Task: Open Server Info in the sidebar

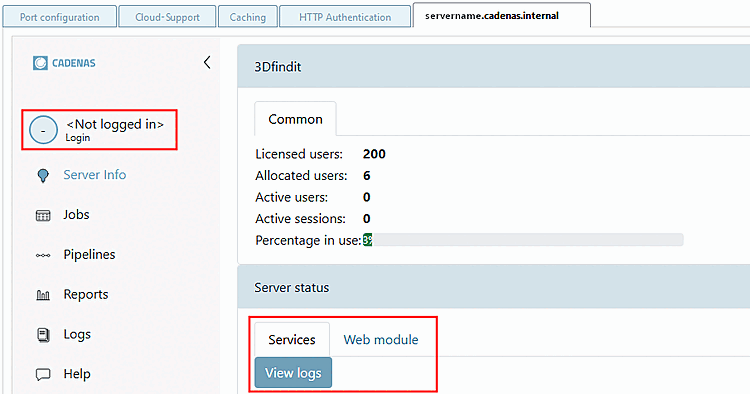Action: click(x=95, y=175)
